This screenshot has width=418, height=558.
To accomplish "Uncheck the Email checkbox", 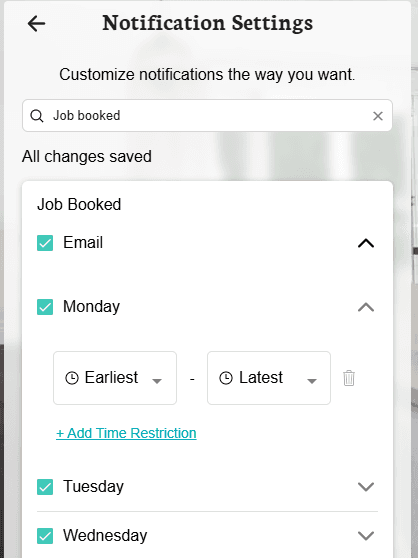I will (x=45, y=243).
